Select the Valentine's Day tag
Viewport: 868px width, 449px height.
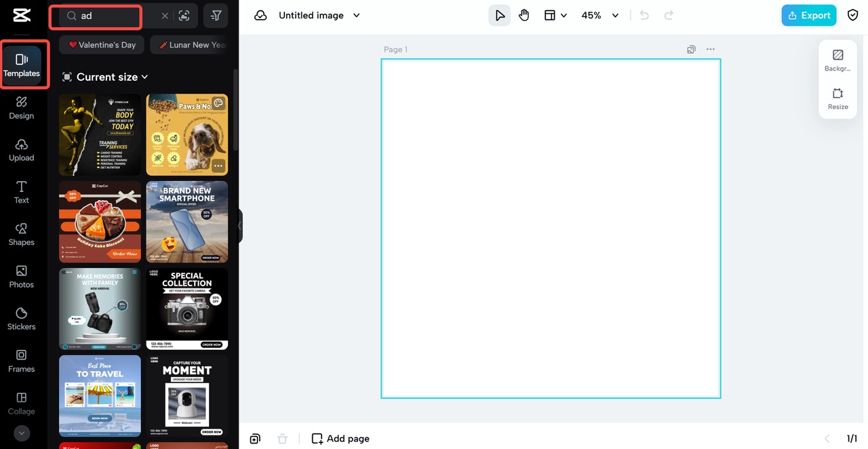coord(102,45)
